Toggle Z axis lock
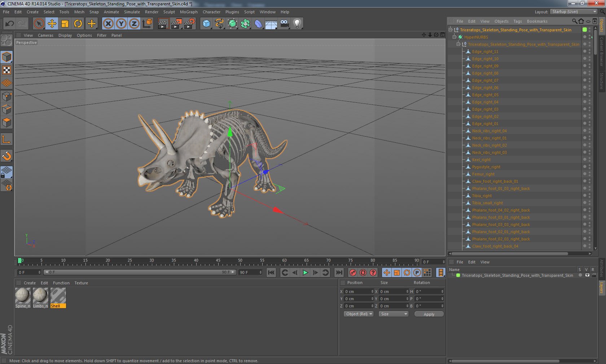This screenshot has width=606, height=364. click(x=134, y=24)
